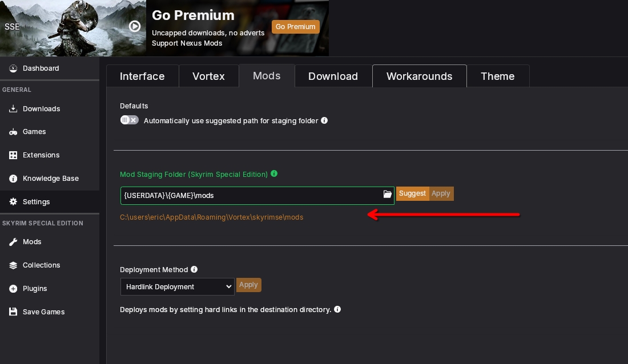Open the Hardlink Deployment dropdown

click(x=178, y=287)
